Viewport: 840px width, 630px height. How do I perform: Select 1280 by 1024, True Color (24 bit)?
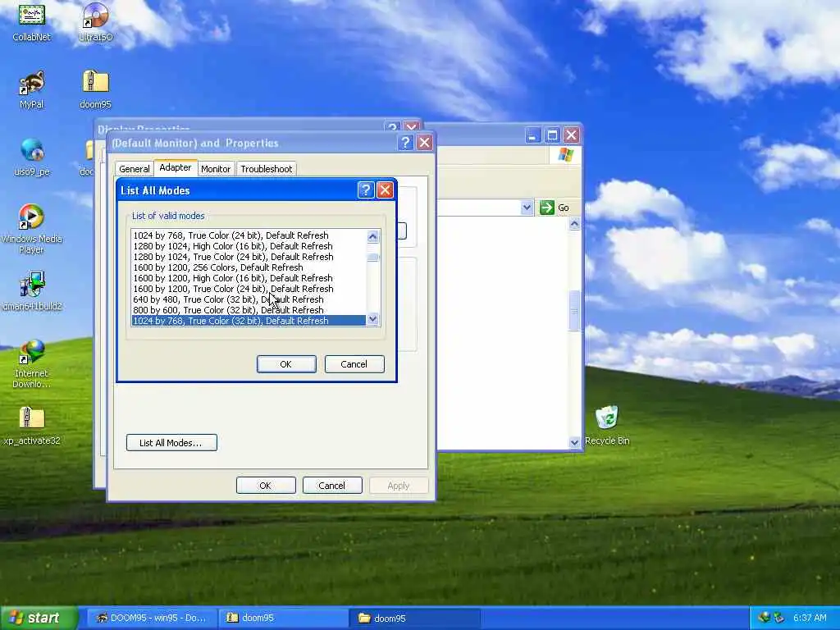[x=249, y=257]
